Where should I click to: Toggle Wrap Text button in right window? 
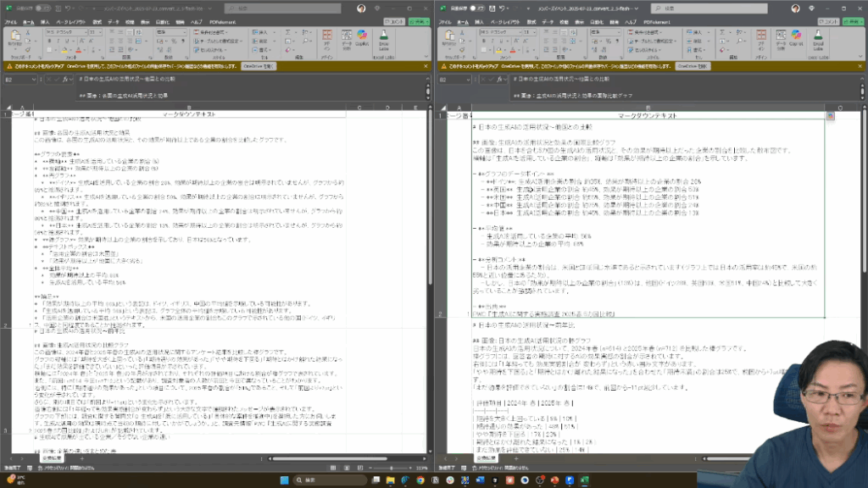572,33
